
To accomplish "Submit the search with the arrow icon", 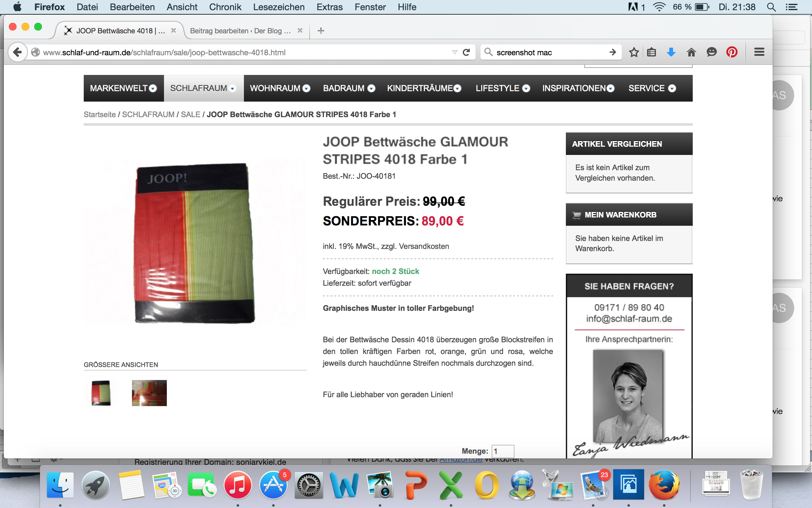I will click(613, 52).
